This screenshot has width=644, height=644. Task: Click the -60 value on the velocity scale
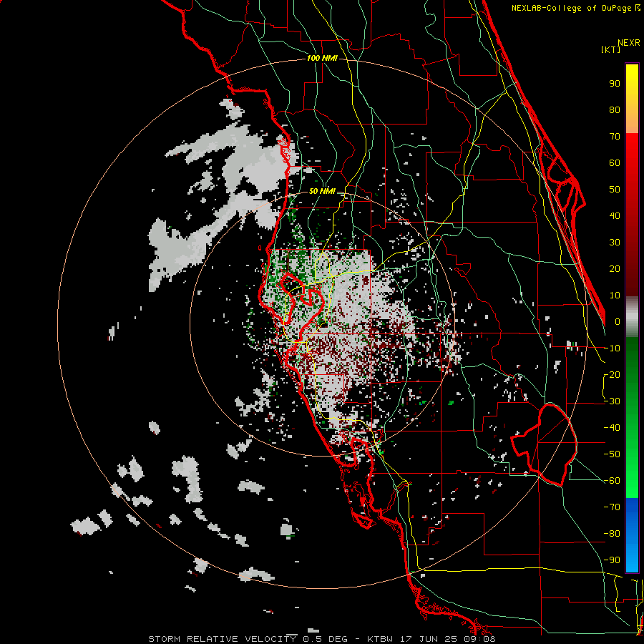(612, 481)
